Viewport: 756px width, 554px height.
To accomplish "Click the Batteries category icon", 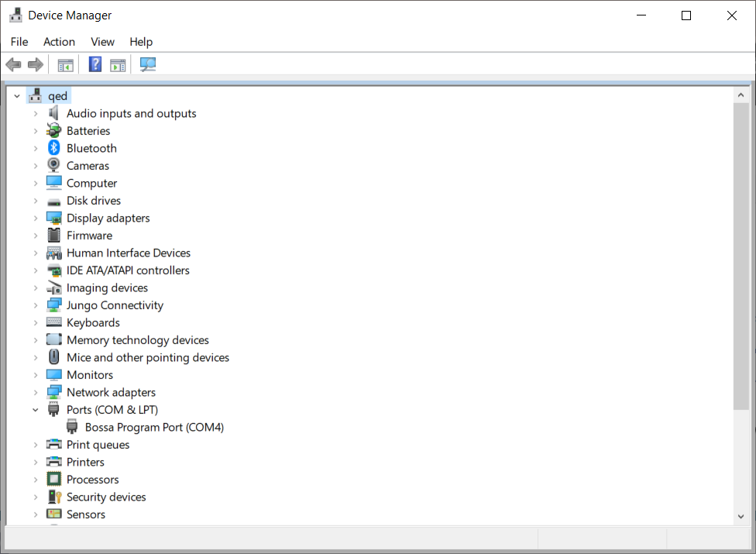I will (x=53, y=130).
